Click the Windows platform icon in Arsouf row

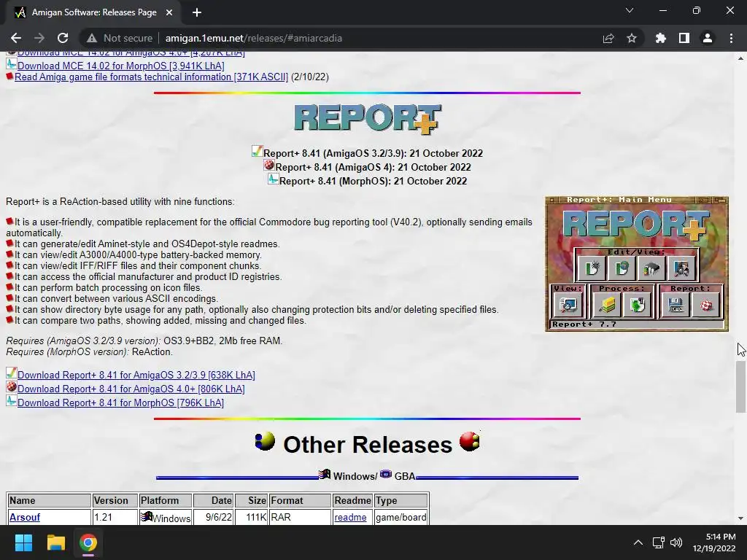(x=147, y=517)
